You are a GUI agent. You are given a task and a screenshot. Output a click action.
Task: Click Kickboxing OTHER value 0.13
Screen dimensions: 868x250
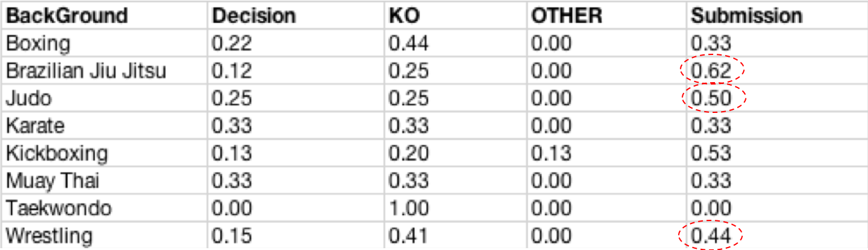tap(550, 153)
